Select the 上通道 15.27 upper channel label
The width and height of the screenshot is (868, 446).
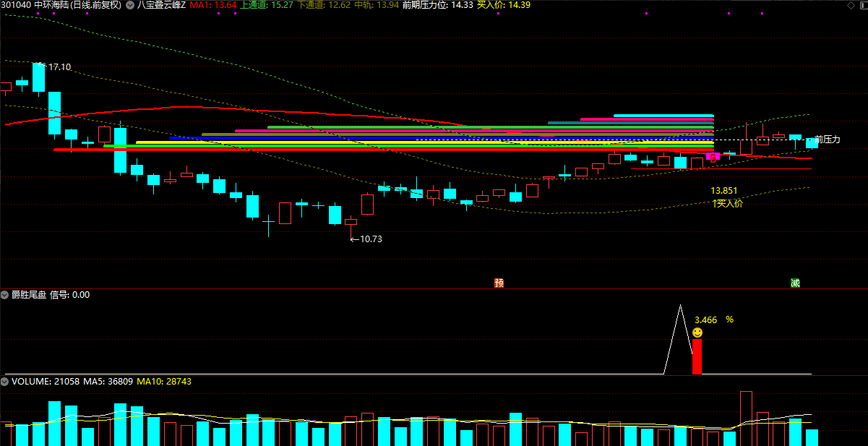(x=266, y=5)
